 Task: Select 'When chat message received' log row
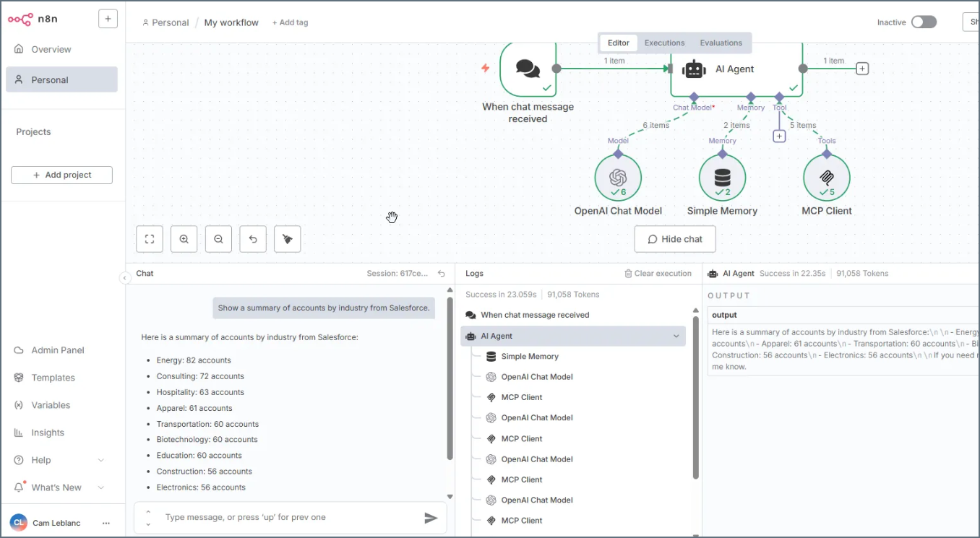click(573, 315)
